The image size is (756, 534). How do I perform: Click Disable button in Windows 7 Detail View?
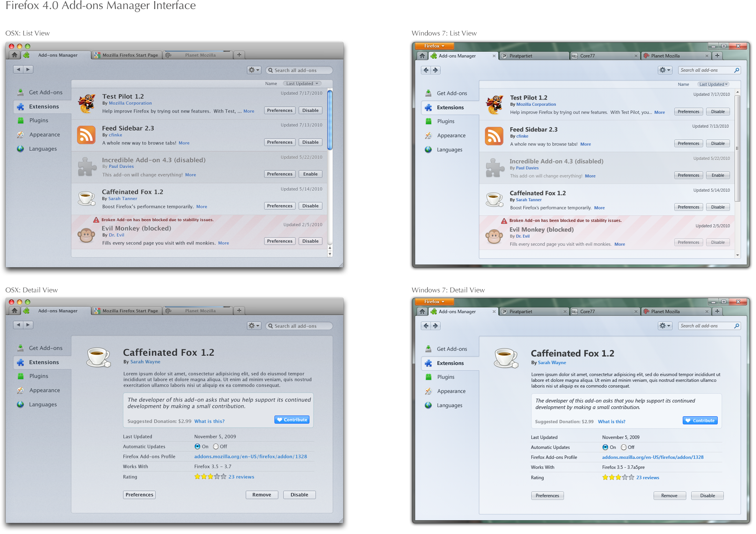(x=707, y=496)
